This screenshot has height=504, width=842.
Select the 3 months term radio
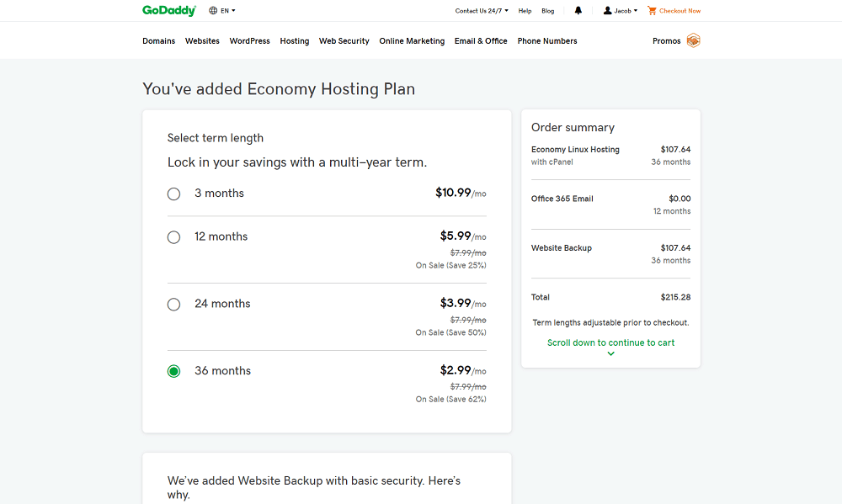(x=173, y=194)
